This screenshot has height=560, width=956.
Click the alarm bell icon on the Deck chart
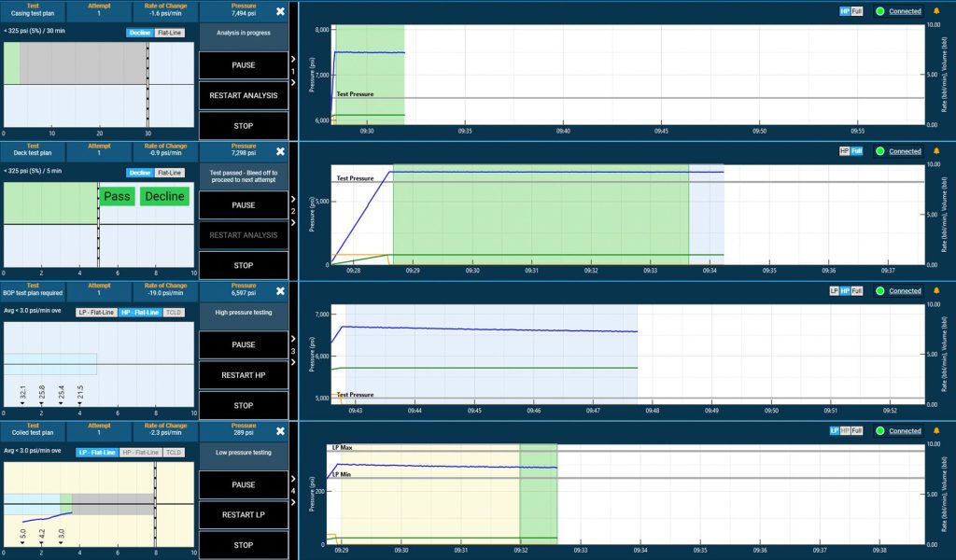click(x=936, y=151)
